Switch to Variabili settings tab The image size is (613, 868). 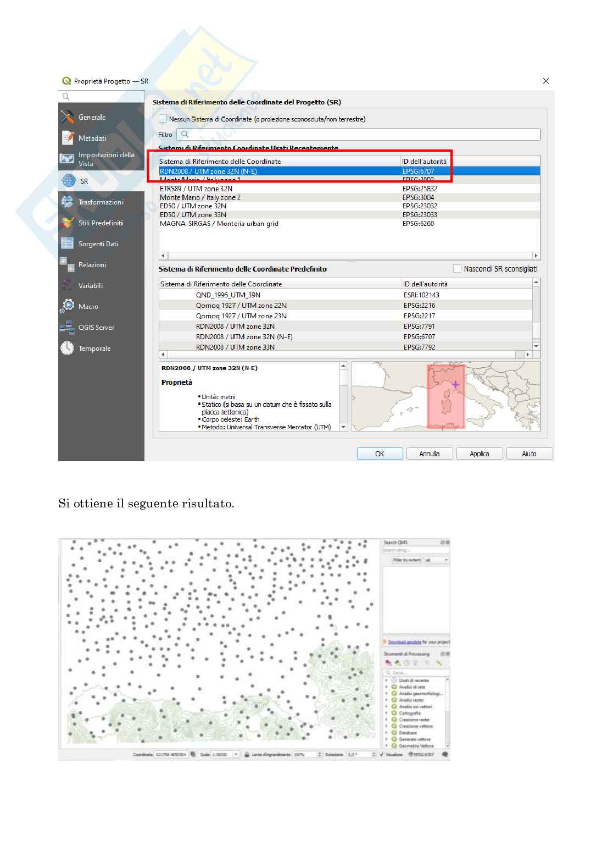tap(91, 285)
